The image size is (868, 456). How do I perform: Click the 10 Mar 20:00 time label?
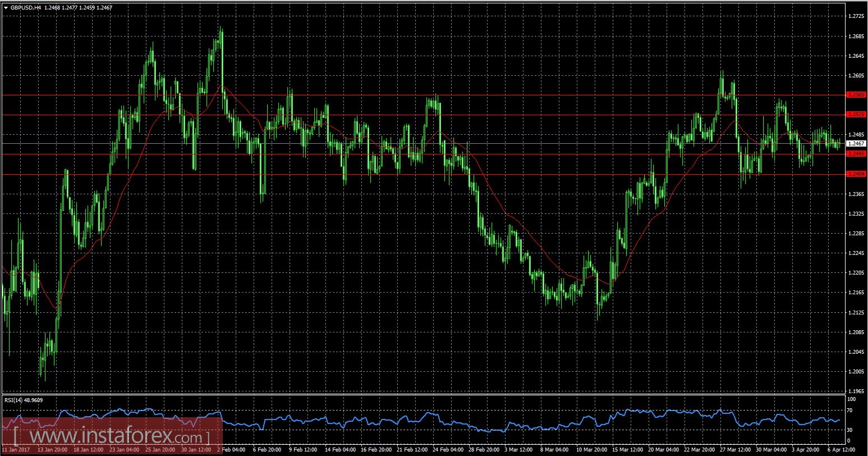(591, 450)
